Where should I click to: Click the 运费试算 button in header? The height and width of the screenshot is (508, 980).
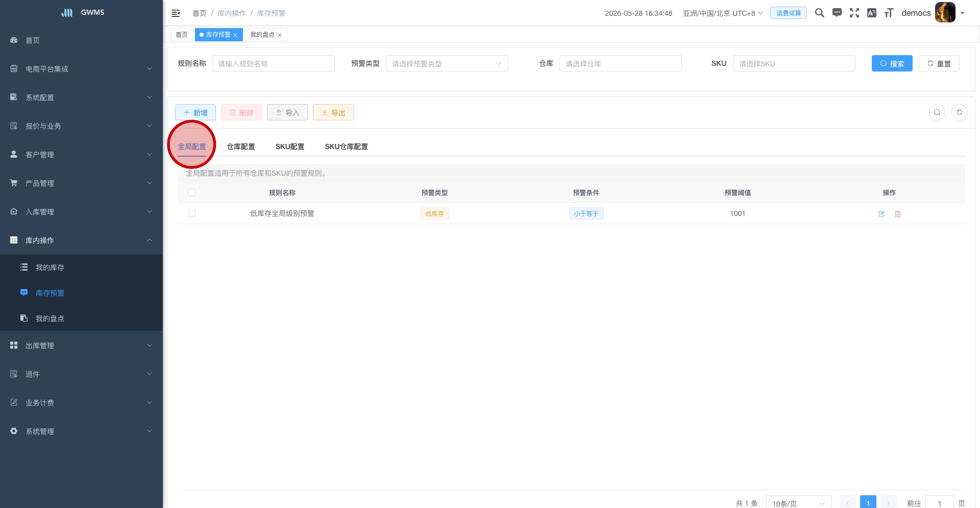tap(789, 13)
